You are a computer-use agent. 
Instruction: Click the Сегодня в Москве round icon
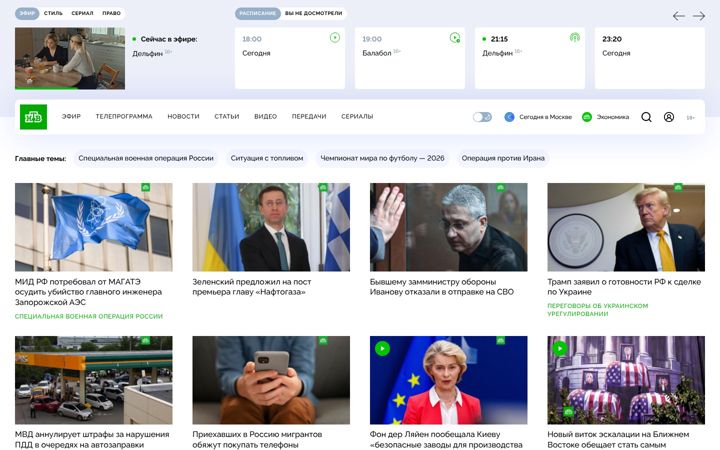(x=509, y=117)
